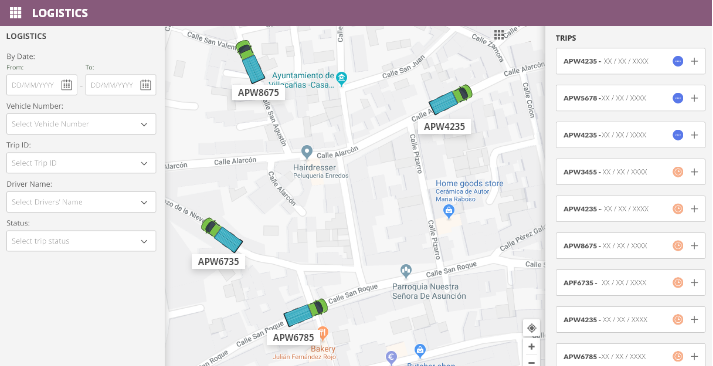This screenshot has height=366, width=713.
Task: Select the APW8675 truck on map
Action: click(x=250, y=61)
